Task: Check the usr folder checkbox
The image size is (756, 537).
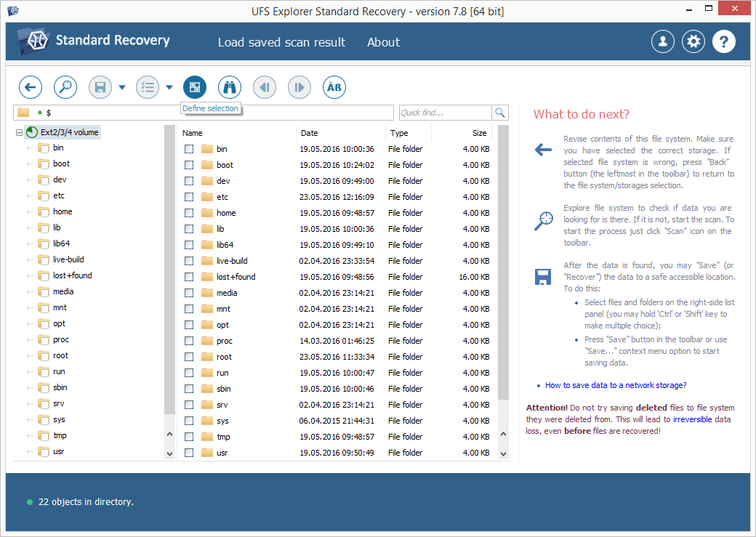Action: (x=189, y=453)
